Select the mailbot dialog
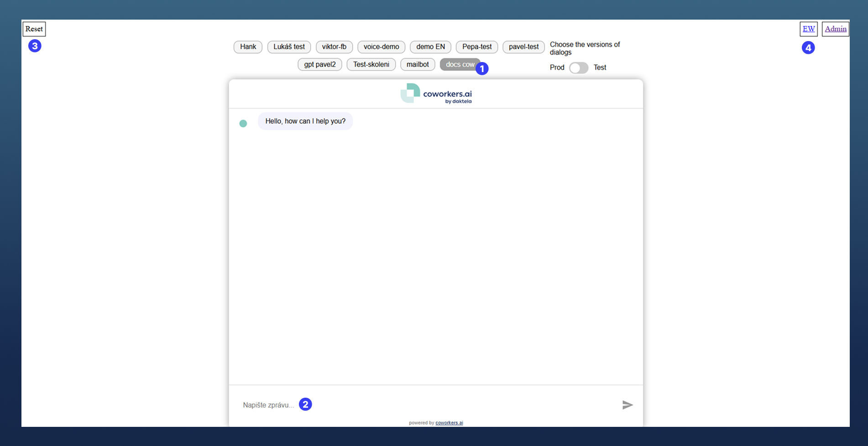Image resolution: width=868 pixels, height=446 pixels. pyautogui.click(x=418, y=64)
